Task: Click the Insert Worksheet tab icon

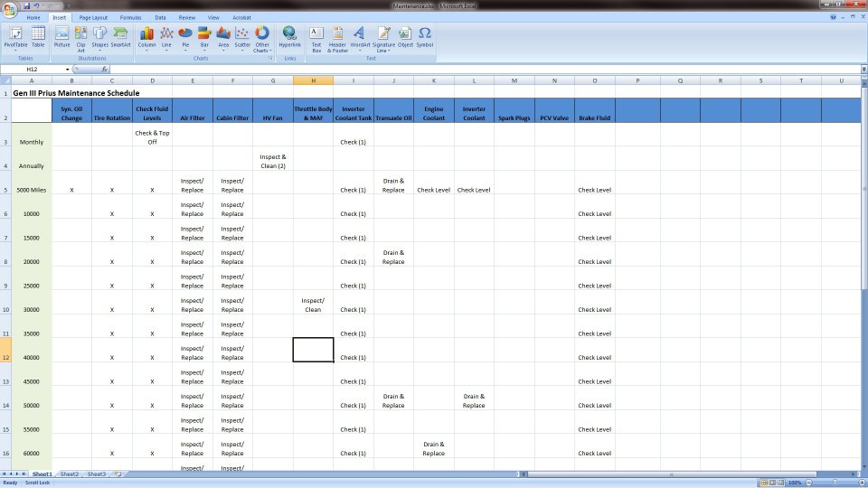Action: pyautogui.click(x=118, y=474)
